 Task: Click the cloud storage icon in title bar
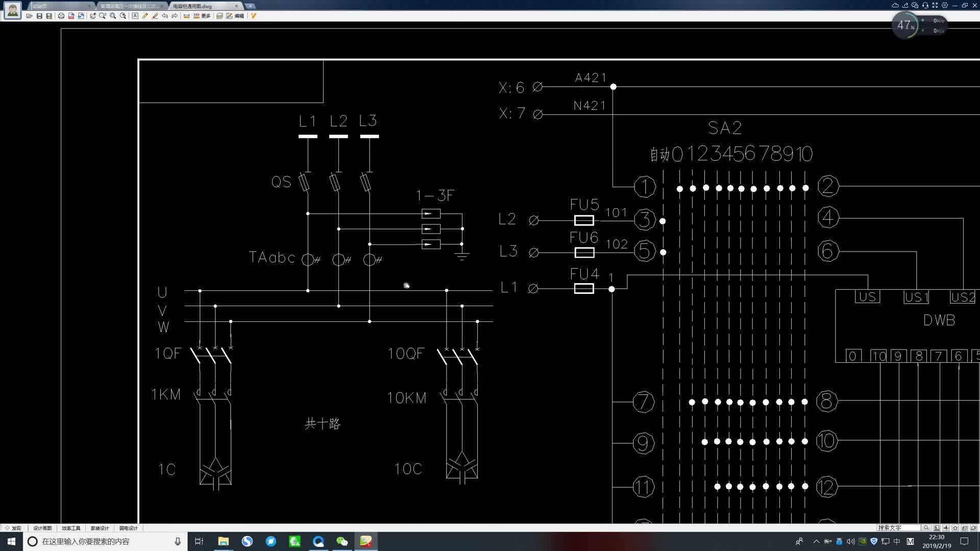tap(895, 5)
